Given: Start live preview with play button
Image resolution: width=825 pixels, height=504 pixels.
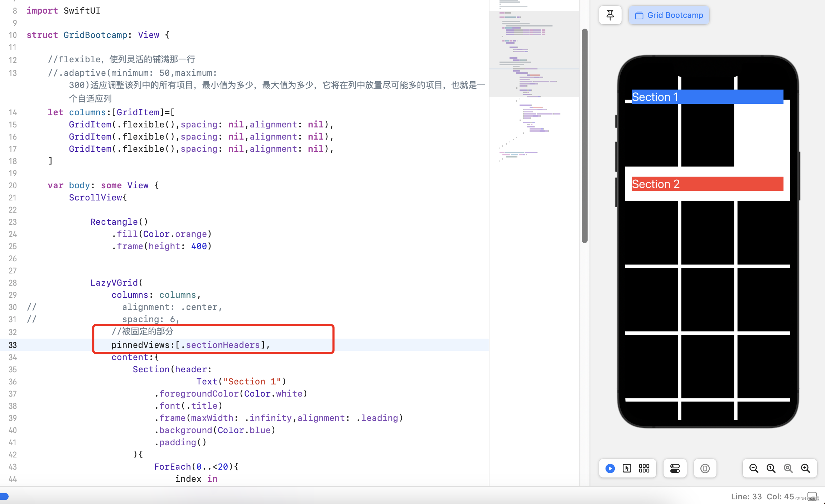Looking at the screenshot, I should pos(610,468).
